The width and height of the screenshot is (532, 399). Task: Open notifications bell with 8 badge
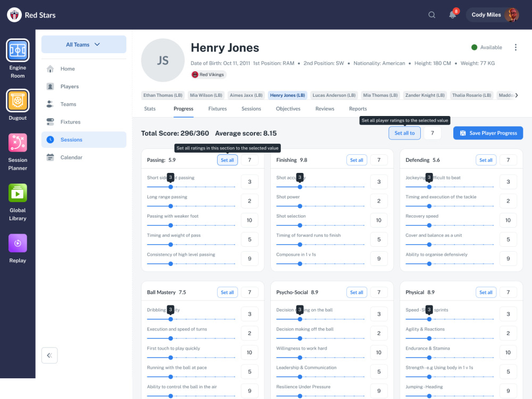click(453, 14)
